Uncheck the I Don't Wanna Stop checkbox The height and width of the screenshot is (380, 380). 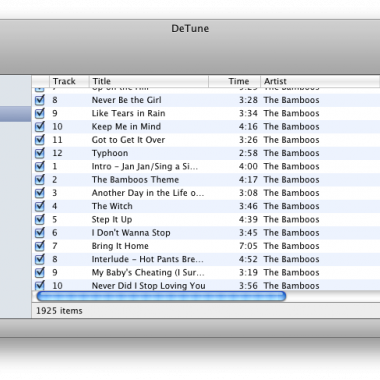click(x=40, y=233)
